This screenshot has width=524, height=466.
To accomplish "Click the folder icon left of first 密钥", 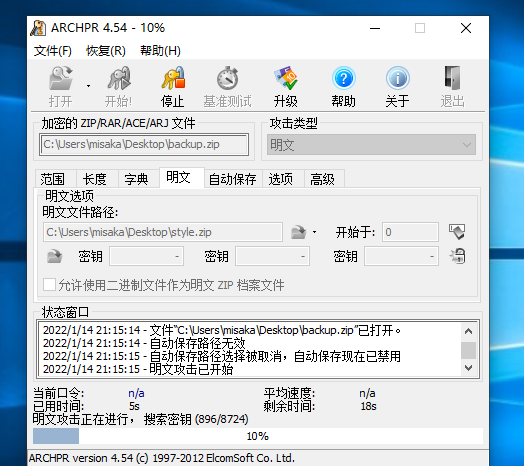I will coord(54,256).
